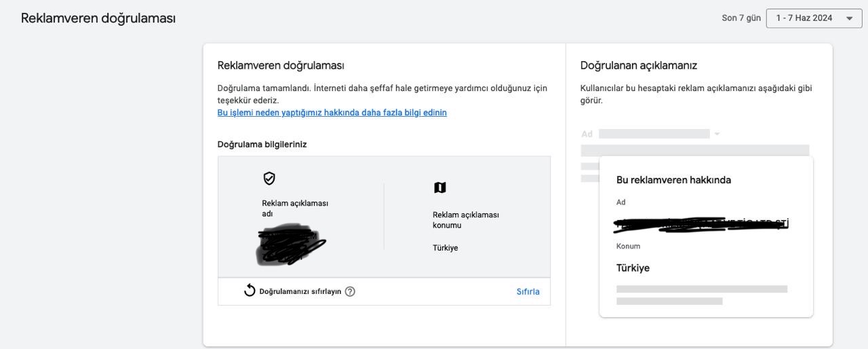
Task: Open the date range dropdown 1 - 7 Haz 2024
Action: 814,18
